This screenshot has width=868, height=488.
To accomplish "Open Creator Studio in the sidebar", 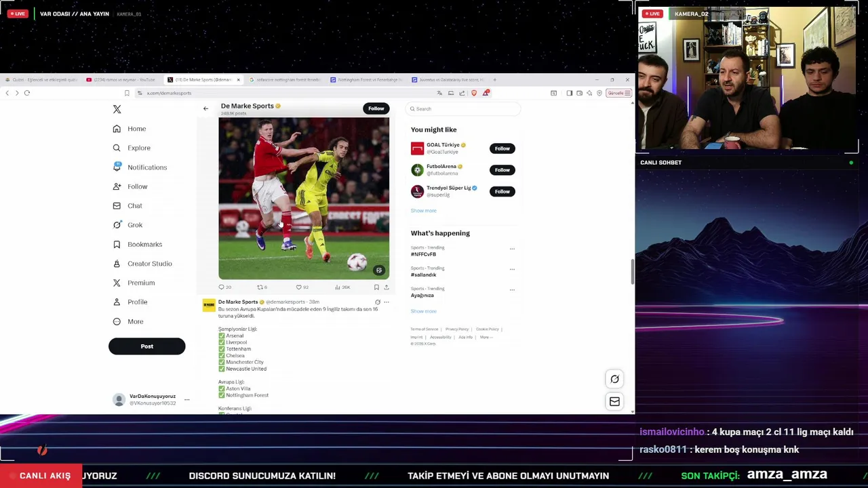I will click(142, 264).
